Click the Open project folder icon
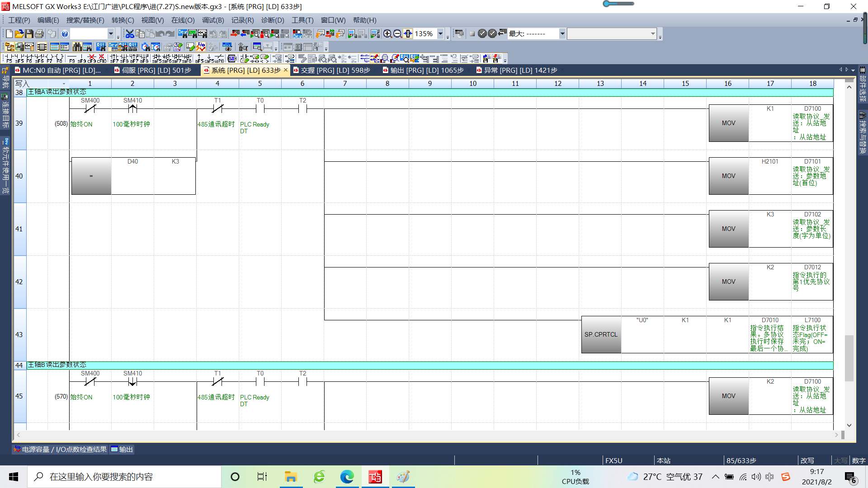868x488 pixels. pos(19,34)
